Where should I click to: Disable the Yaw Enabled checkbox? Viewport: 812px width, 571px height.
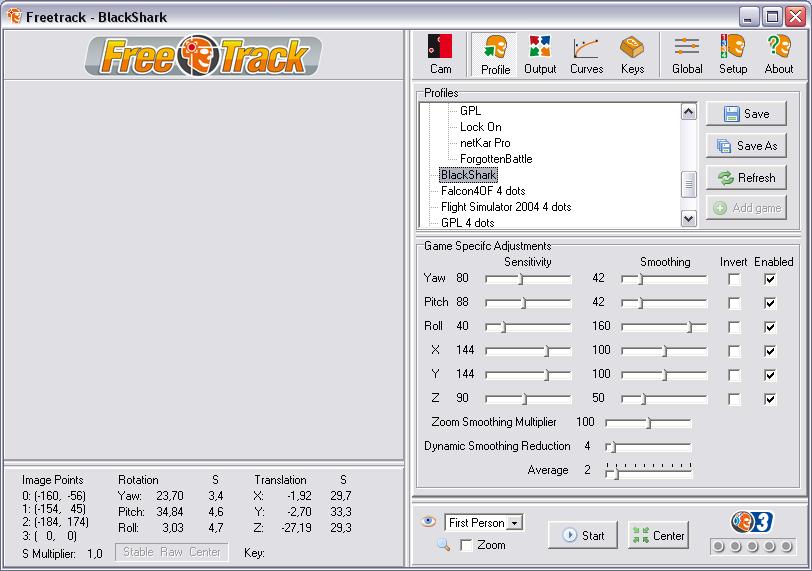[770, 279]
